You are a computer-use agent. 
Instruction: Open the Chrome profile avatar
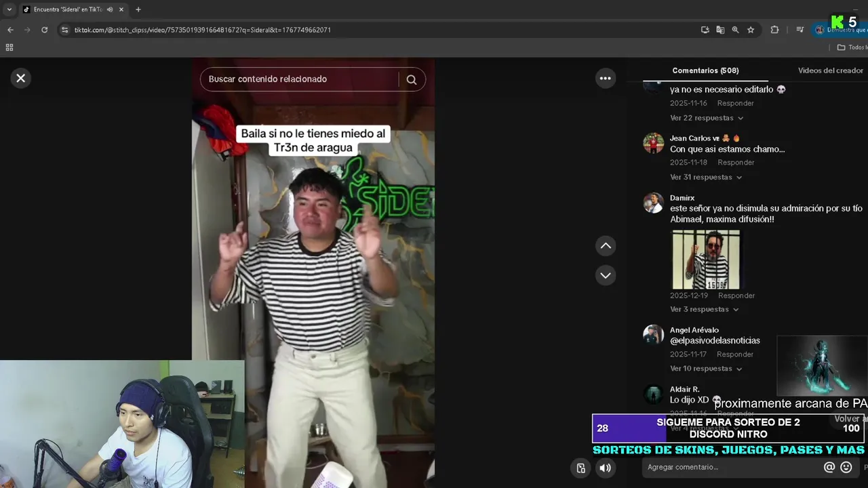(820, 30)
